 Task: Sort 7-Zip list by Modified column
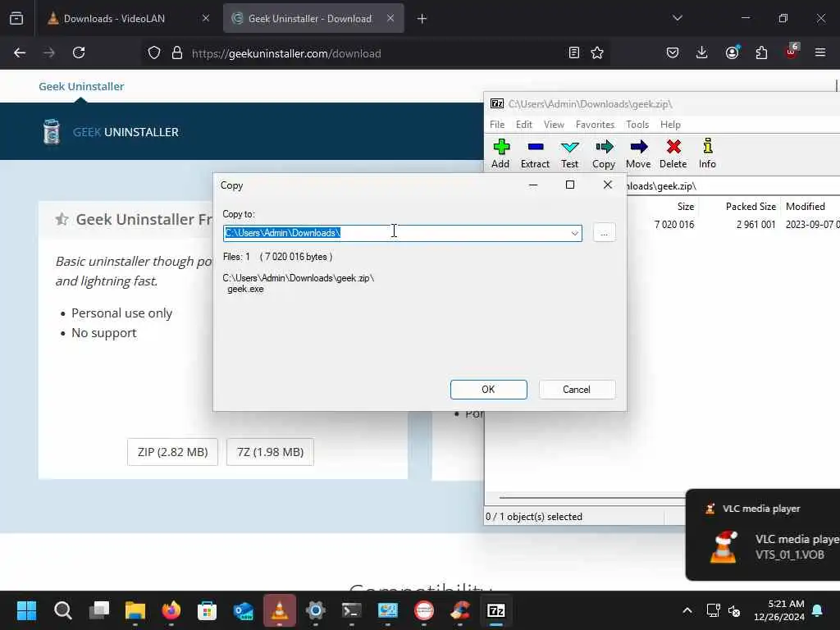806,206
